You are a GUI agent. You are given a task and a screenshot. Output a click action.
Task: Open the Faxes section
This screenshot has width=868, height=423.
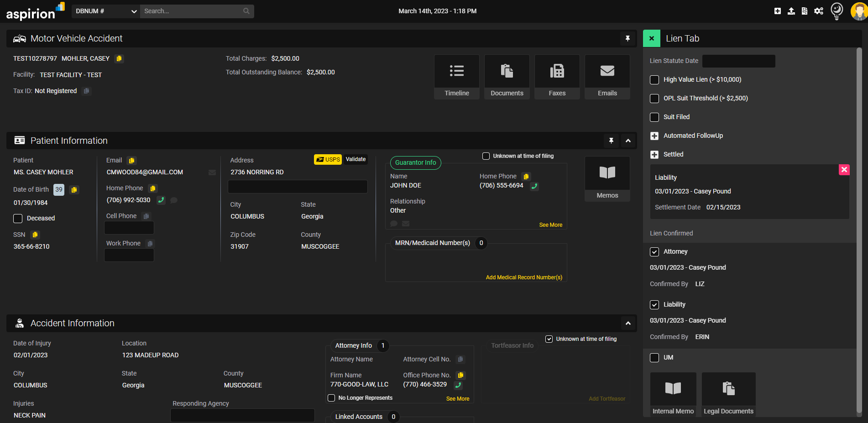click(x=557, y=77)
